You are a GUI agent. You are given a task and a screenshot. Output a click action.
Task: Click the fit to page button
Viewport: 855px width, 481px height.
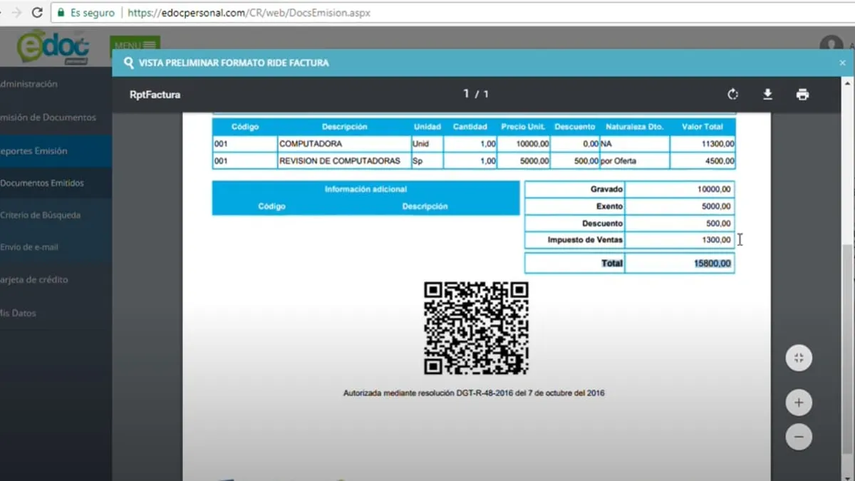tap(798, 358)
